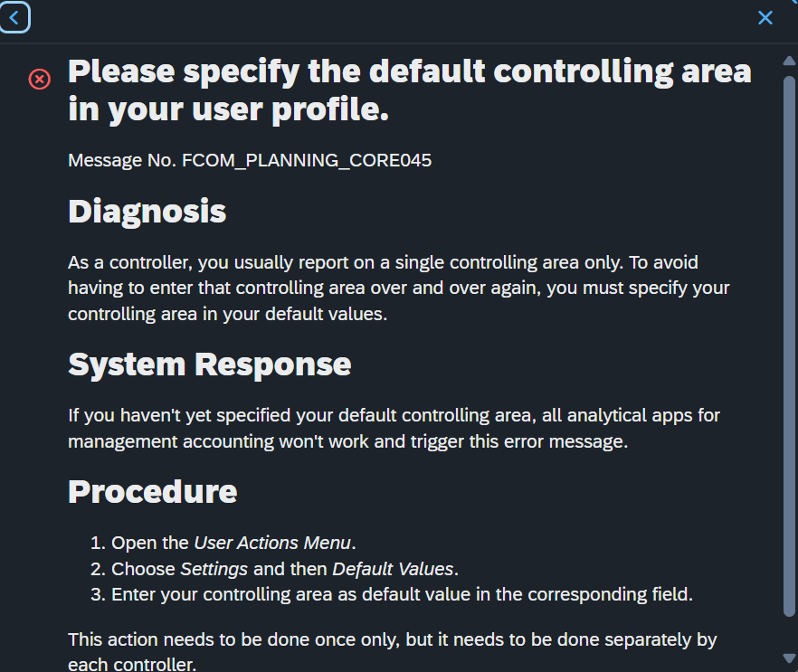Screen dimensions: 798x672
Task: Go back using the left chevron button
Action: pyautogui.click(x=14, y=18)
